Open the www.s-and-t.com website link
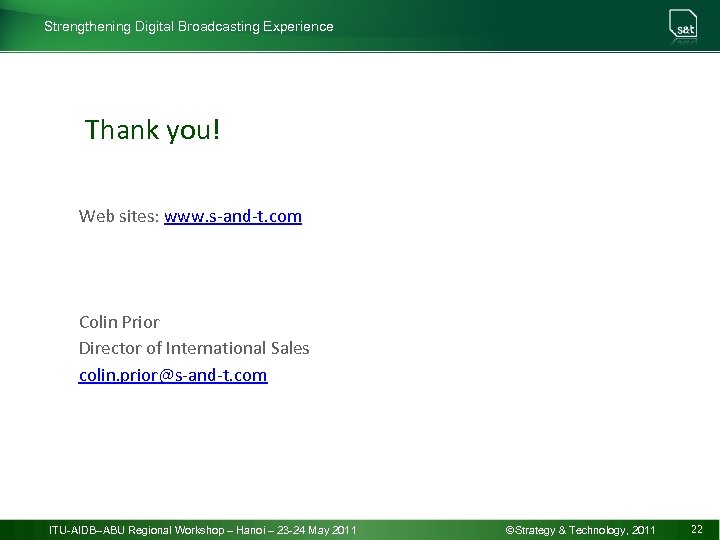The width and height of the screenshot is (720, 540). [233, 216]
